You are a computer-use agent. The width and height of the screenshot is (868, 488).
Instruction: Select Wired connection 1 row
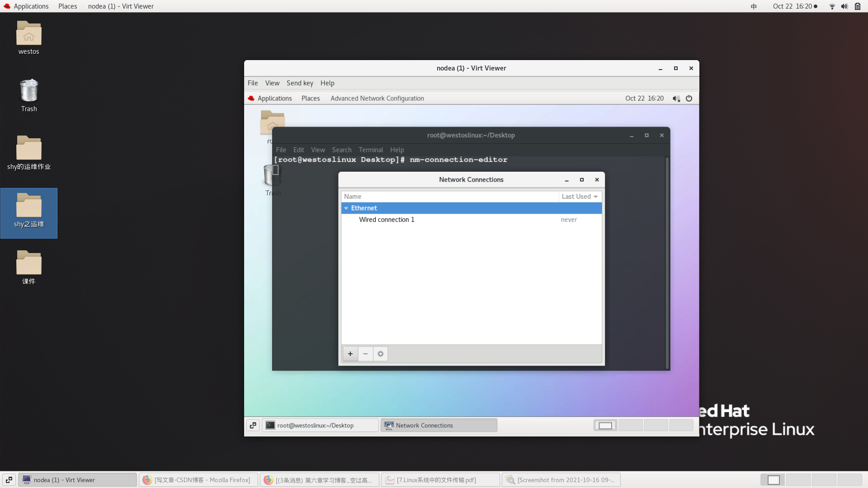(x=472, y=220)
